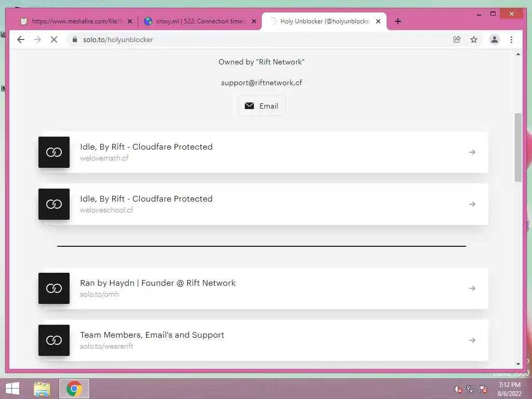Click link icon beside welovemath.cf
The height and width of the screenshot is (399, 532).
(x=54, y=152)
